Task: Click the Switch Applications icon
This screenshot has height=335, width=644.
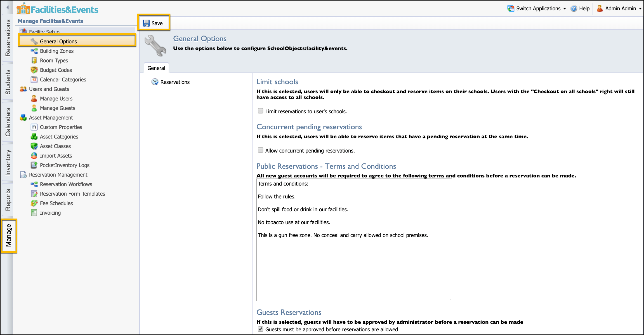Action: point(511,8)
